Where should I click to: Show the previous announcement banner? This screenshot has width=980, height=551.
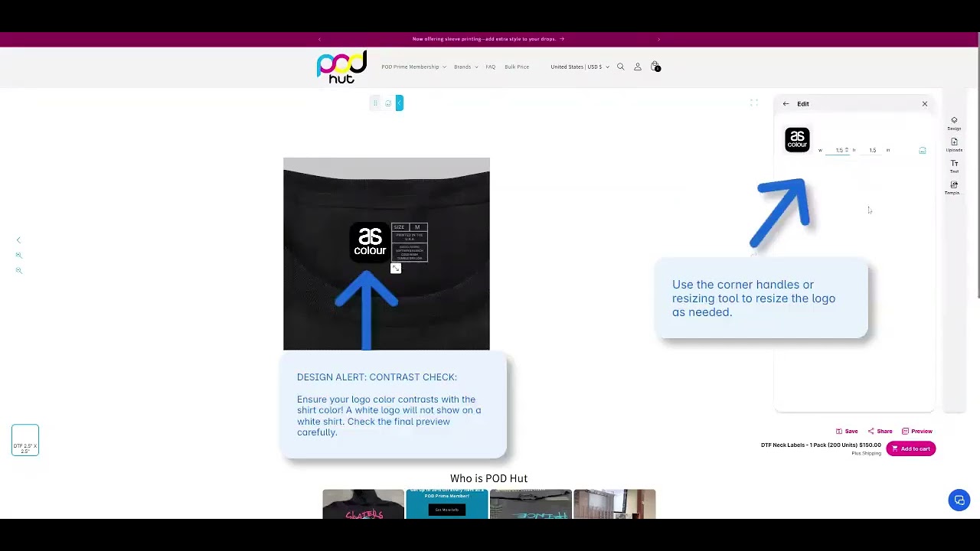[319, 39]
